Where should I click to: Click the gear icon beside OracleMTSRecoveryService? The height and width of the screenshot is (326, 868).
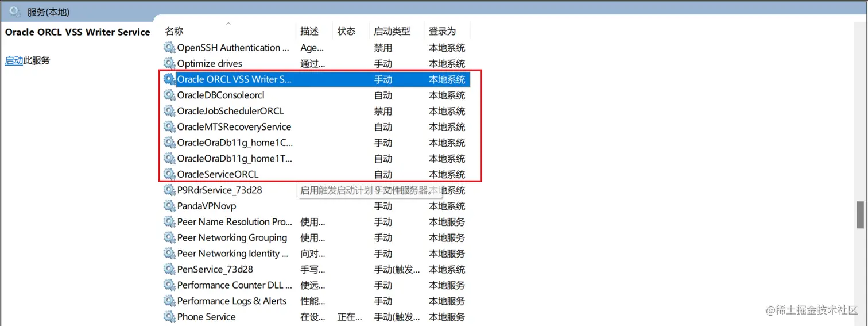[169, 126]
